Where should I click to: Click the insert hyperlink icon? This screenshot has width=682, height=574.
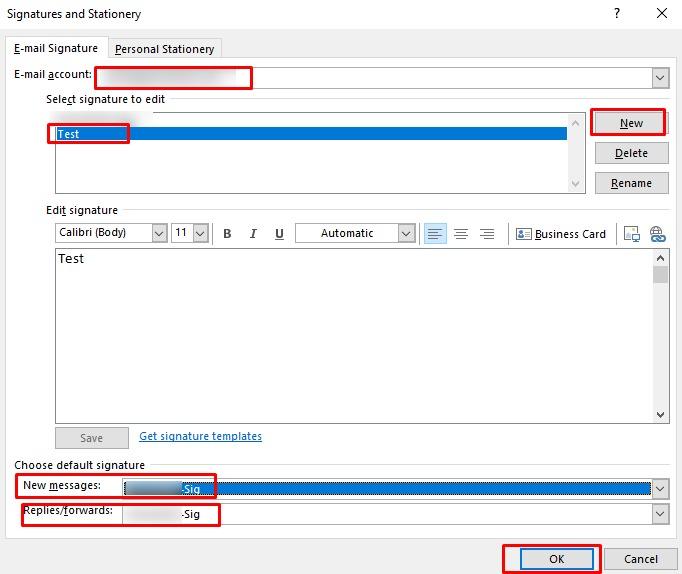658,234
